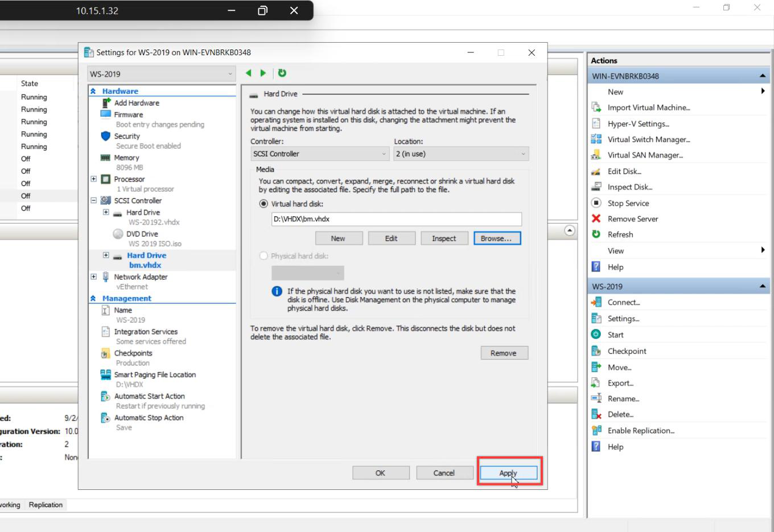The height and width of the screenshot is (532, 774).
Task: Click the Connect icon under WS-2019
Action: click(x=596, y=302)
